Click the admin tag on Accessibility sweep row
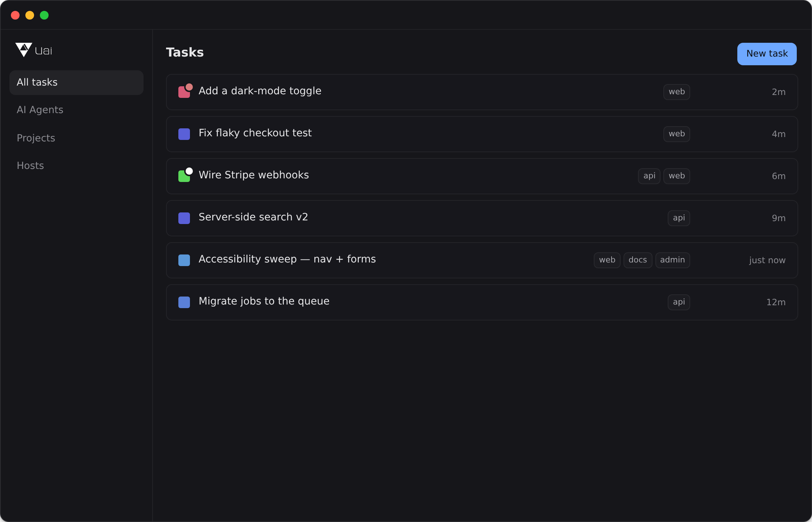The width and height of the screenshot is (812, 522). point(673,260)
